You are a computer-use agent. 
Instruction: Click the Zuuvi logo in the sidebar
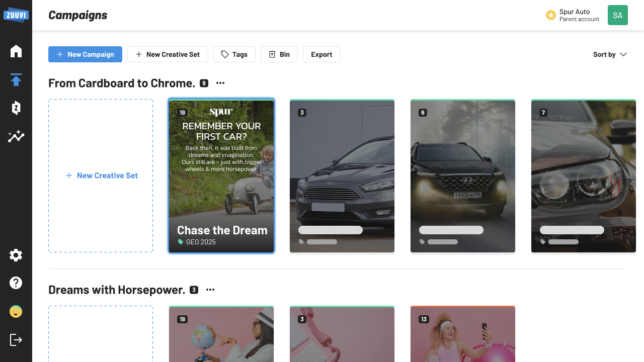pos(16,15)
